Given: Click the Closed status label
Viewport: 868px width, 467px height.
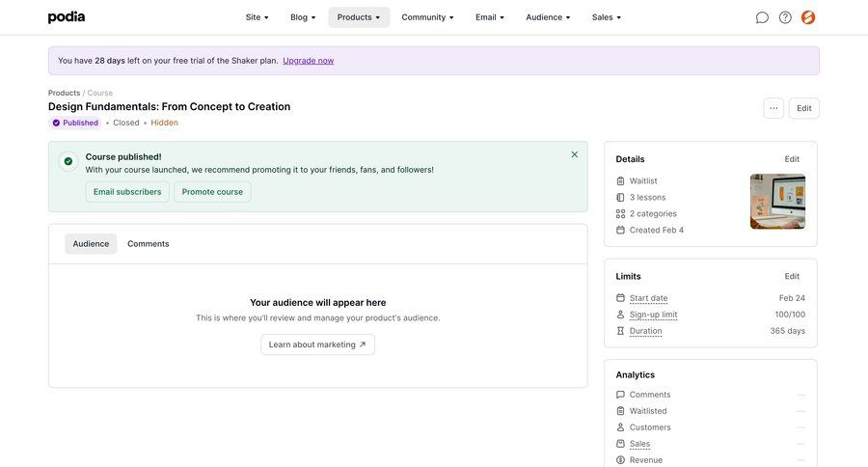Looking at the screenshot, I should [126, 123].
